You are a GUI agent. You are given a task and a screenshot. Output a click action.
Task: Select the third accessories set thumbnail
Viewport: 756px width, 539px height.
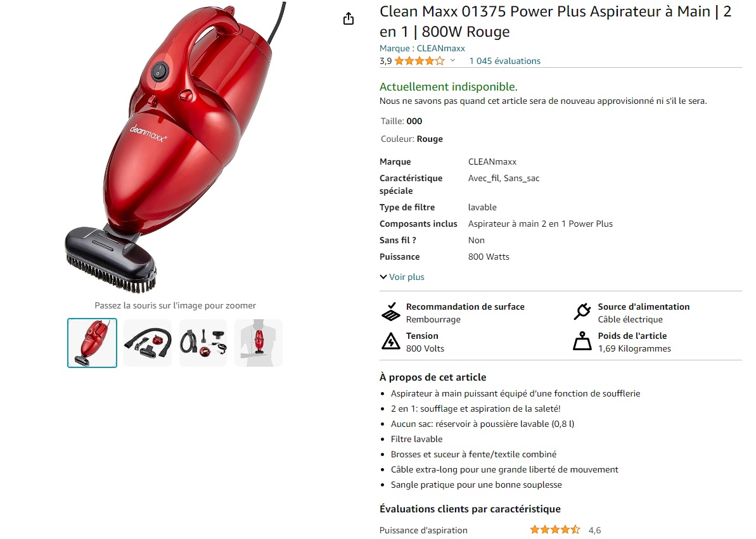[x=203, y=343]
